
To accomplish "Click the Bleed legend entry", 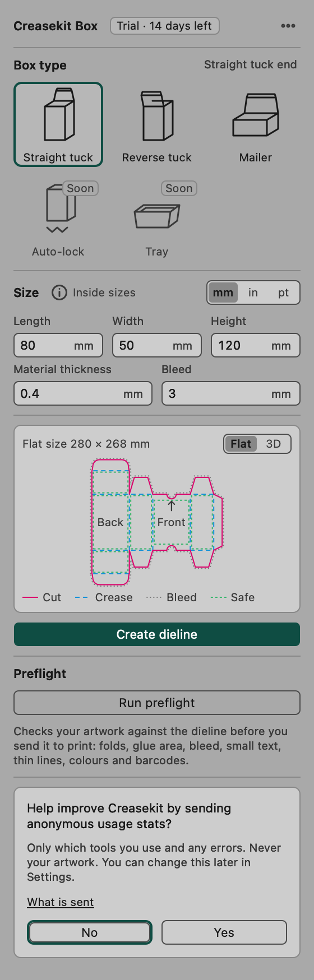I will tap(172, 597).
